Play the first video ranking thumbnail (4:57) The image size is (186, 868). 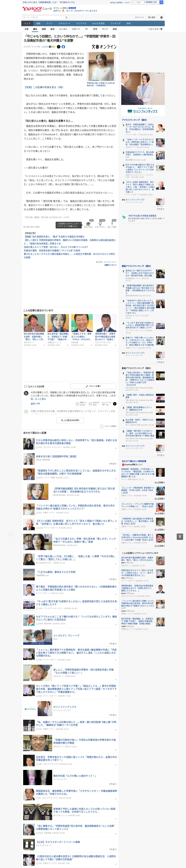click(x=160, y=376)
